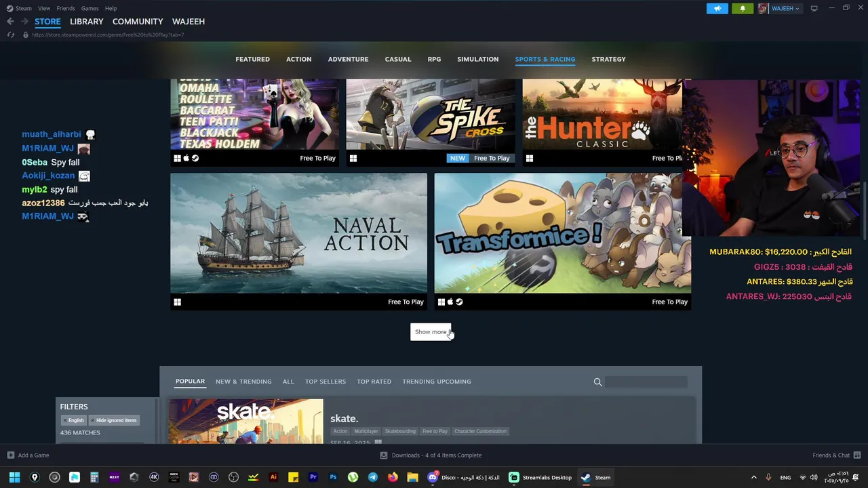868x488 pixels.
Task: Go forward with the right arrow
Action: [24, 22]
